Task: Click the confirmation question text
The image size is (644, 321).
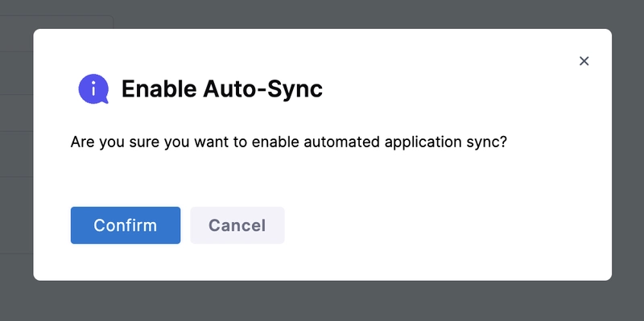Action: [x=289, y=142]
